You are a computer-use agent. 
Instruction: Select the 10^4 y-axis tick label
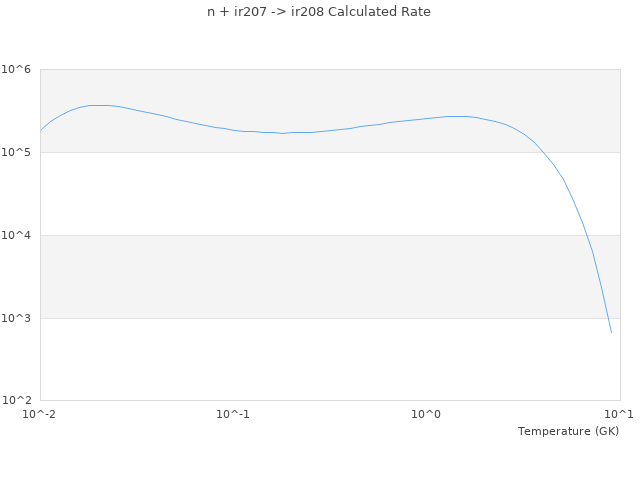[x=16, y=235]
